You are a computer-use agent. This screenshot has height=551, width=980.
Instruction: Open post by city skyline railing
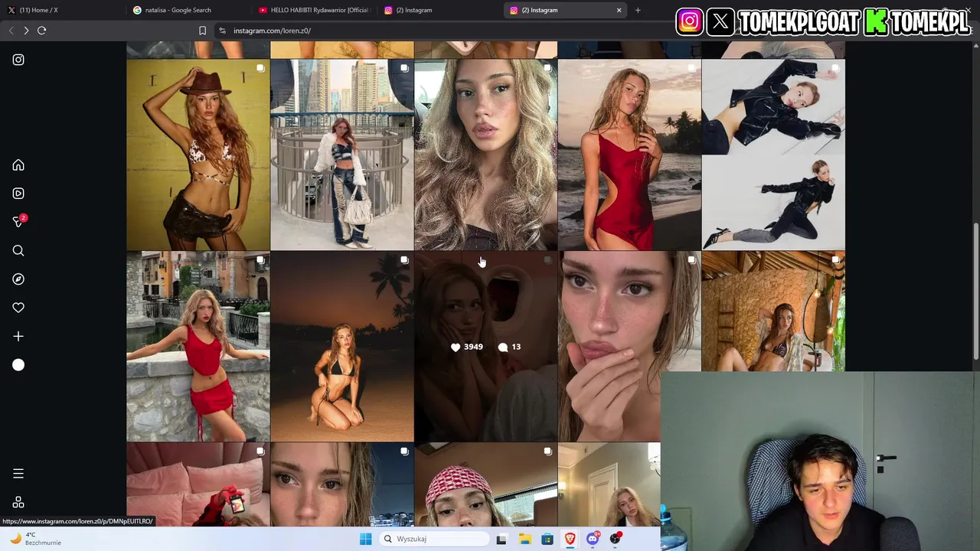coord(342,155)
